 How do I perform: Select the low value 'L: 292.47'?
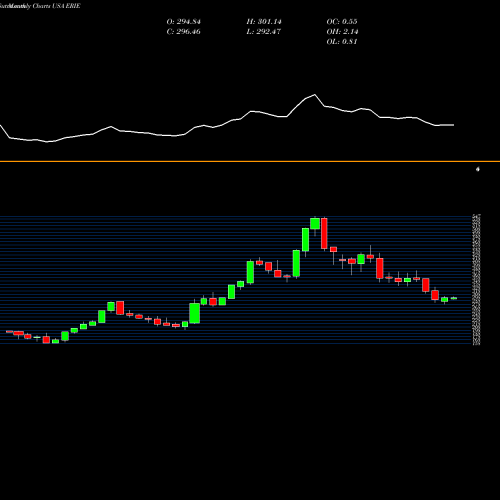point(264,32)
